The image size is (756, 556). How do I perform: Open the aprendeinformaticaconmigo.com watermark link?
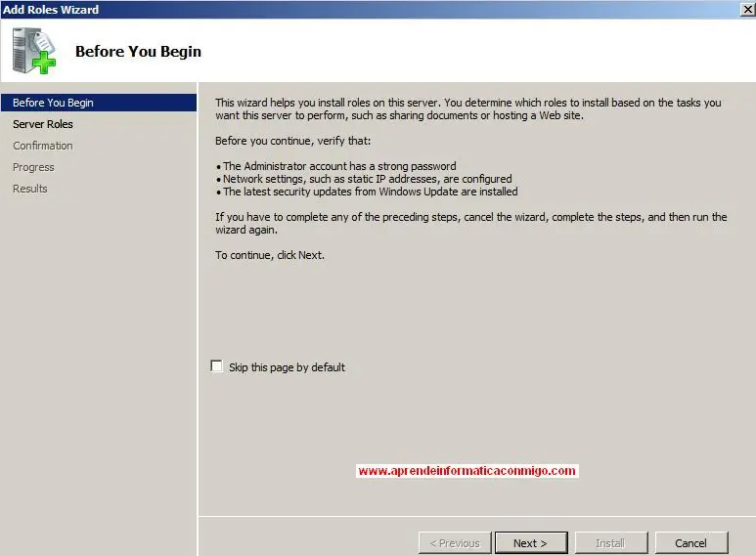[467, 471]
